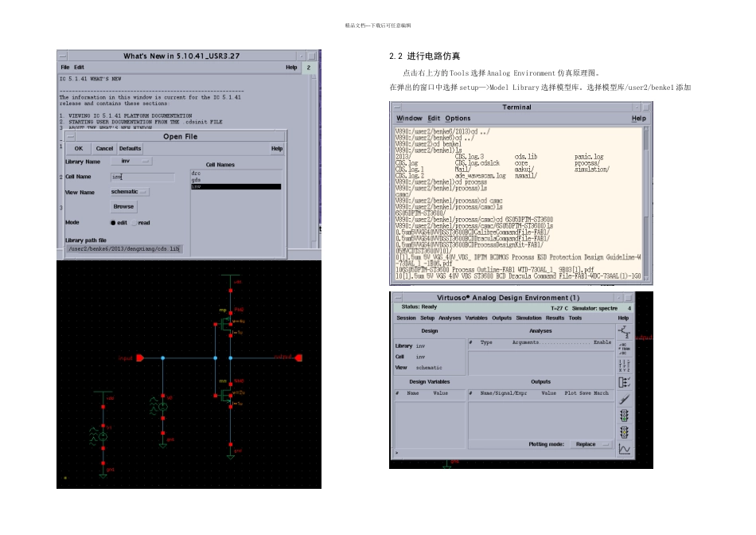756x535 pixels.
Task: Click the Delete eraser icon in ADE
Action: (625, 399)
